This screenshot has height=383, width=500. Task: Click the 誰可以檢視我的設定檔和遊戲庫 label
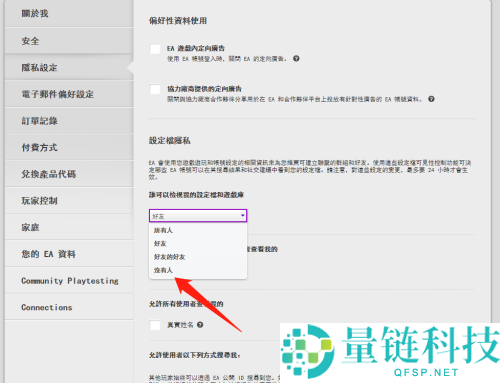tap(196, 195)
